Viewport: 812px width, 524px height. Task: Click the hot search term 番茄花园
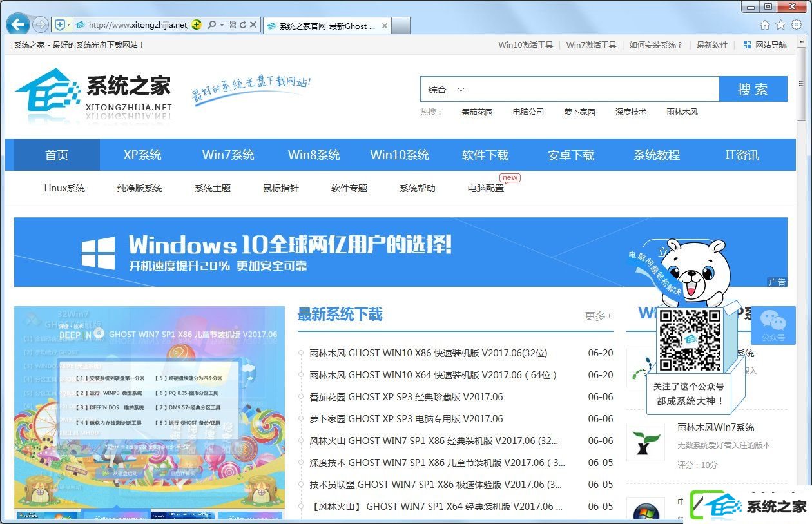[477, 112]
